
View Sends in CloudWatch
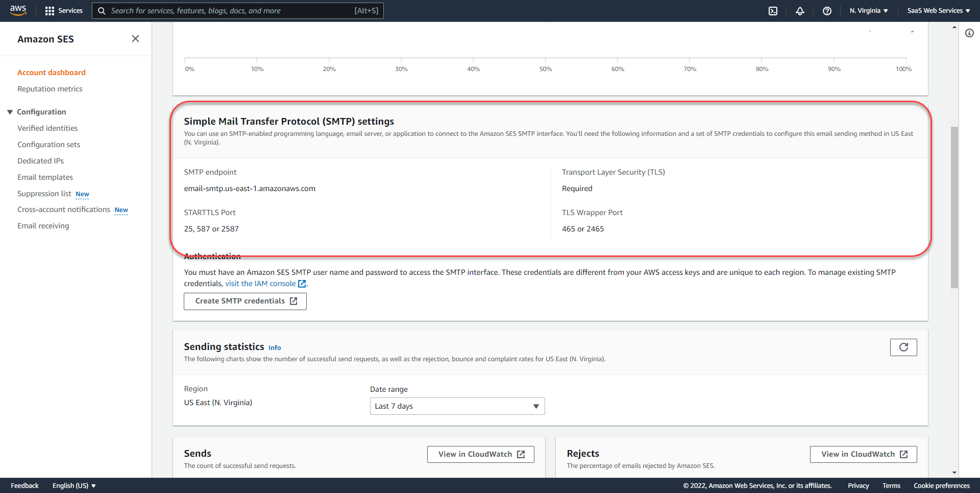click(x=481, y=454)
